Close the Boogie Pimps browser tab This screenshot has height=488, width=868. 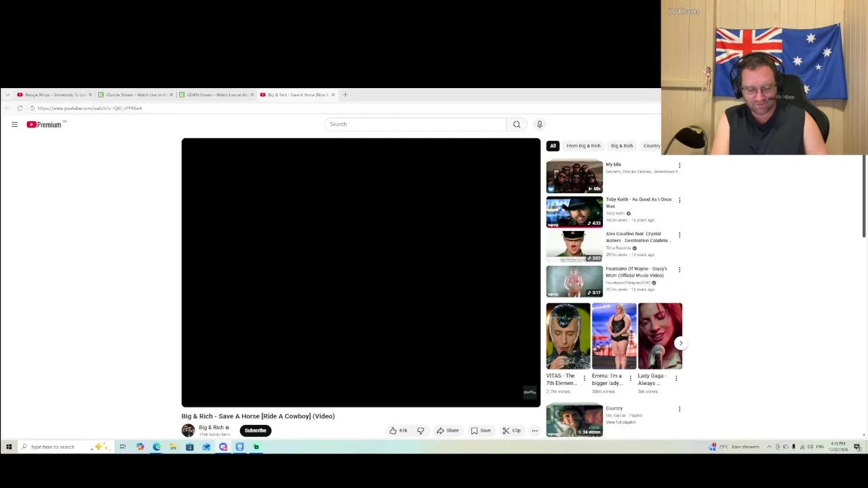pos(91,95)
